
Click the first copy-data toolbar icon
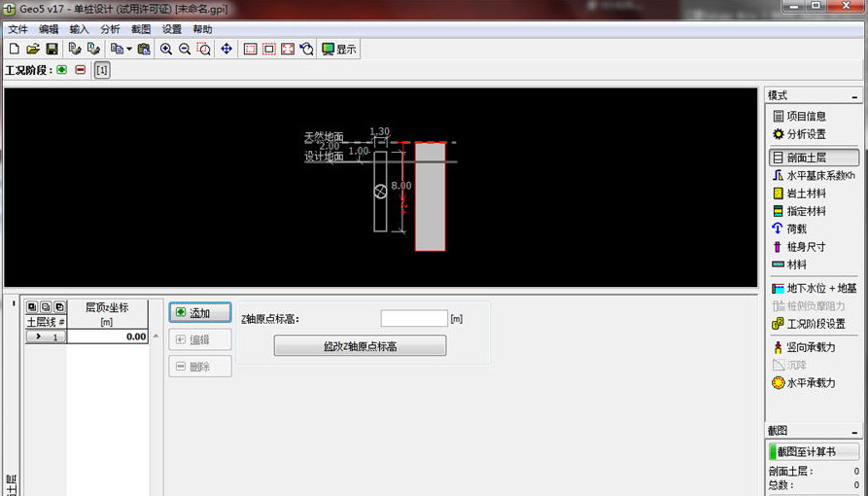(75, 49)
